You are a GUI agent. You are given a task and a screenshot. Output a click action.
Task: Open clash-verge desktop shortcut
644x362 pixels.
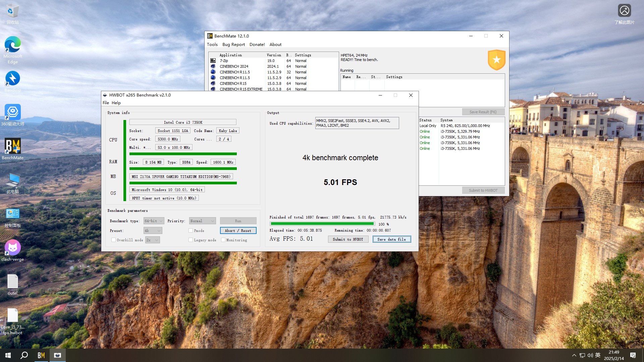tap(12, 251)
